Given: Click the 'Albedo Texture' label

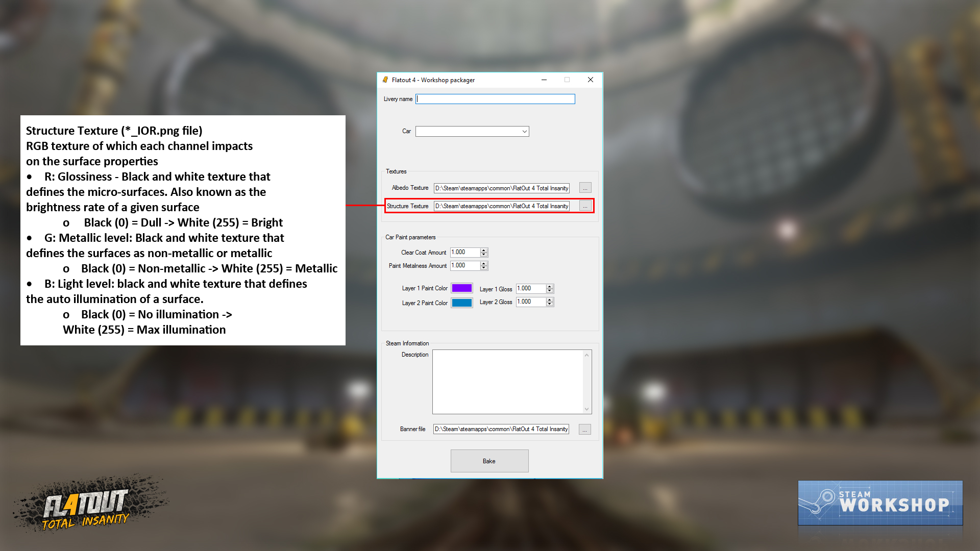Looking at the screenshot, I should pos(410,188).
